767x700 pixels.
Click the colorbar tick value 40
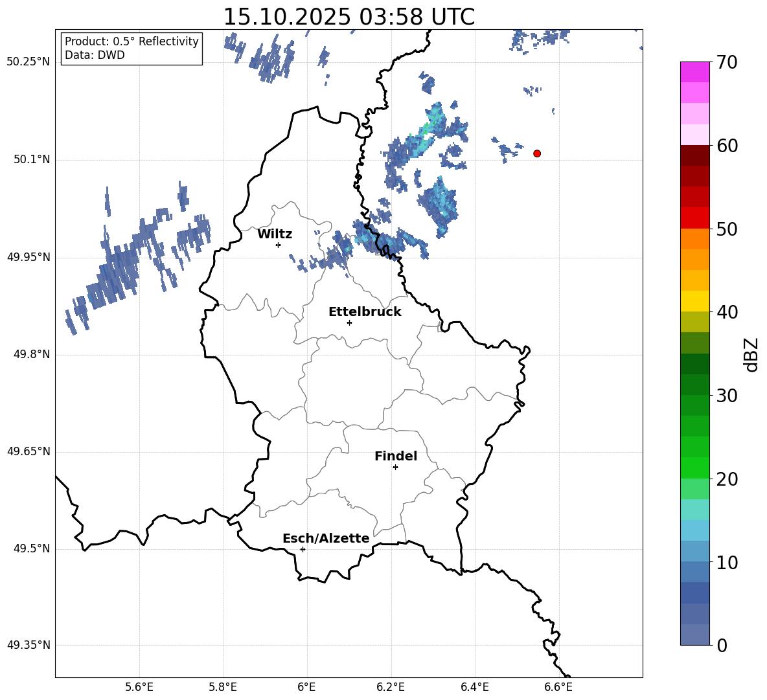tap(727, 312)
